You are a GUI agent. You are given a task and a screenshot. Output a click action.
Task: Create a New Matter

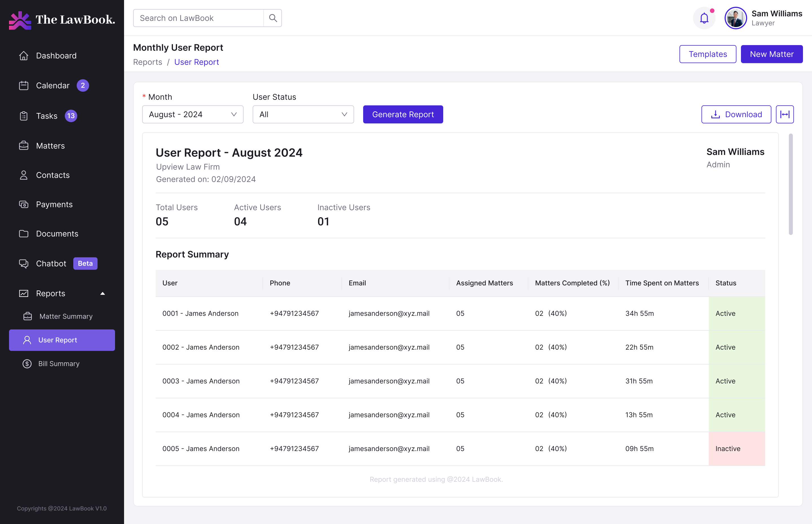(x=771, y=54)
